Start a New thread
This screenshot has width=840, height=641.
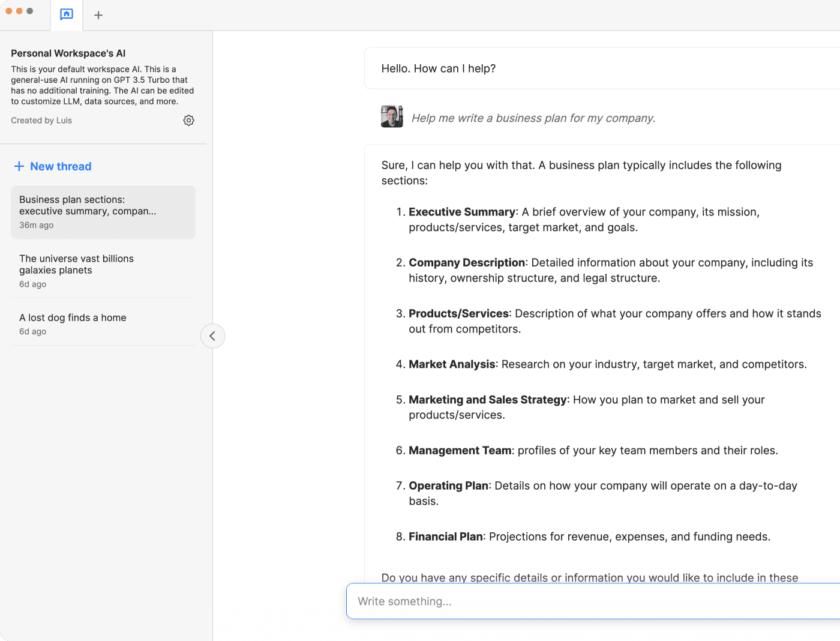[61, 166]
